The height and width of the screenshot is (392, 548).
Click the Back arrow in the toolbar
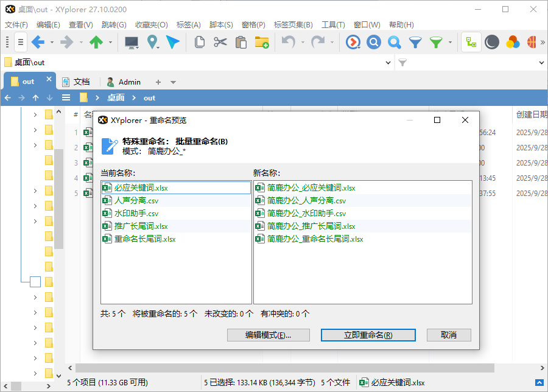click(38, 42)
